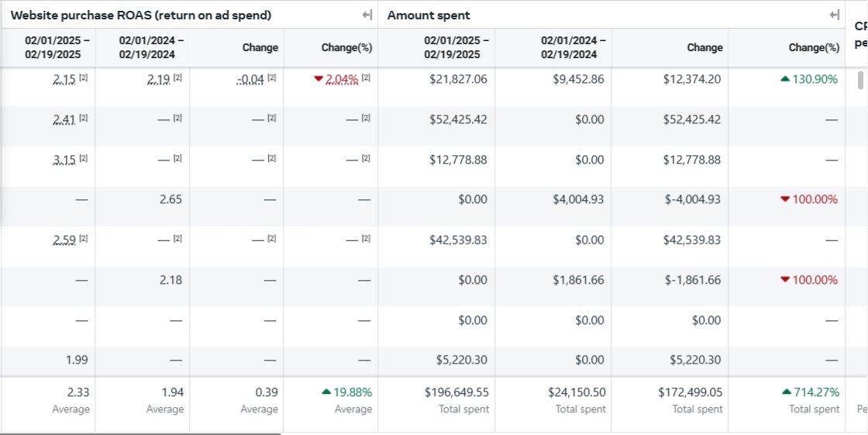Image resolution: width=868 pixels, height=435 pixels.
Task: Click the $-1,861.66 change cell
Action: tap(693, 281)
